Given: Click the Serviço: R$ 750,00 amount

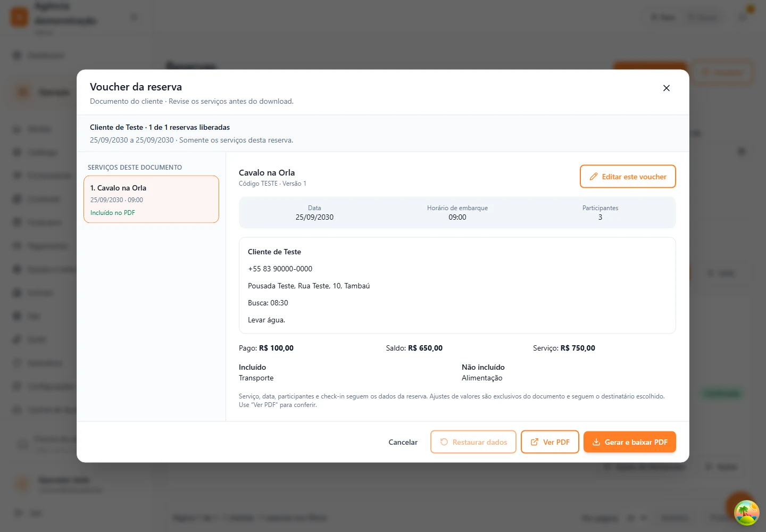Looking at the screenshot, I should click(x=564, y=348).
